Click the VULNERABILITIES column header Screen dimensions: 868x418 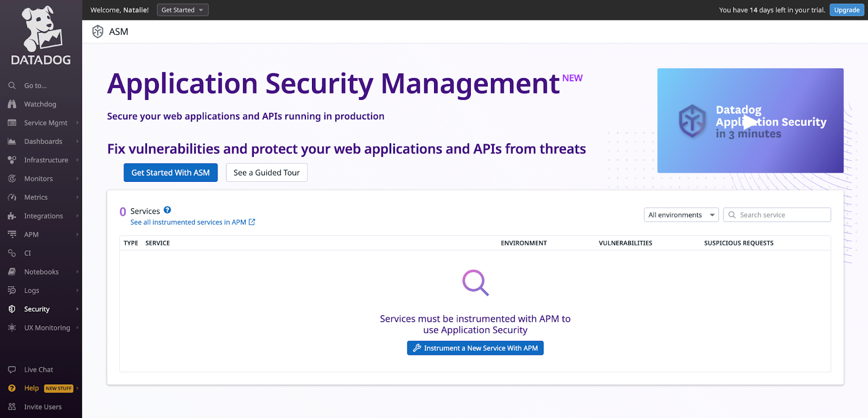coord(626,243)
